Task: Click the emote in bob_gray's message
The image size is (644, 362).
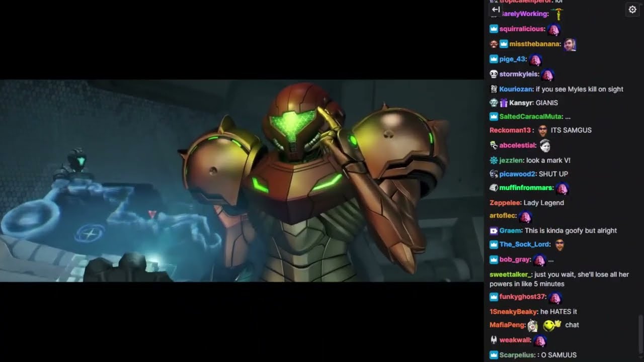Action: pos(539,260)
